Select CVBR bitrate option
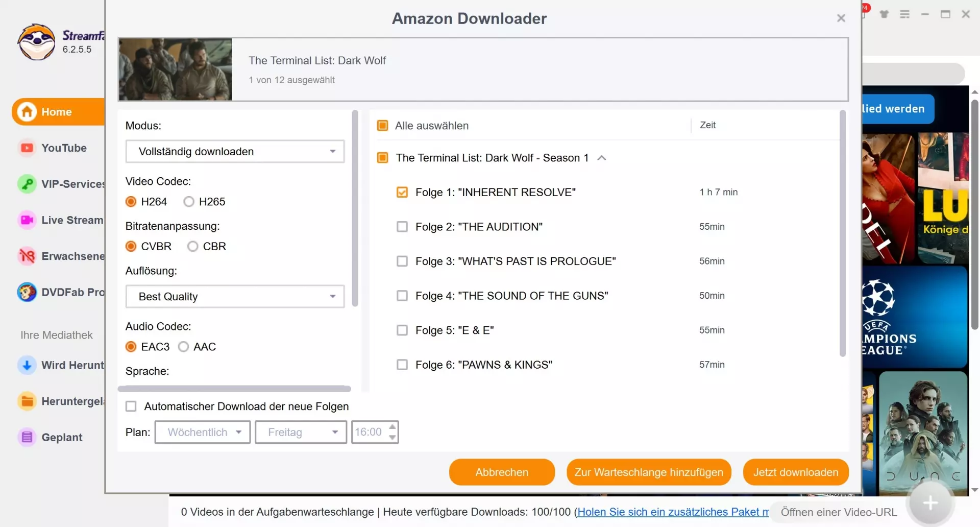Screen dimensions: 980x527 [131, 246]
